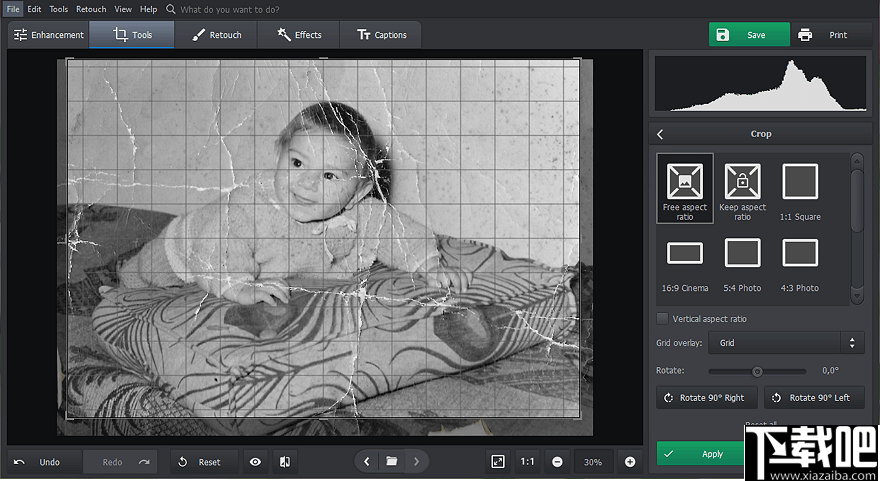The image size is (880, 481).
Task: Select Keep aspect ratio crop preset
Action: pyautogui.click(x=742, y=191)
